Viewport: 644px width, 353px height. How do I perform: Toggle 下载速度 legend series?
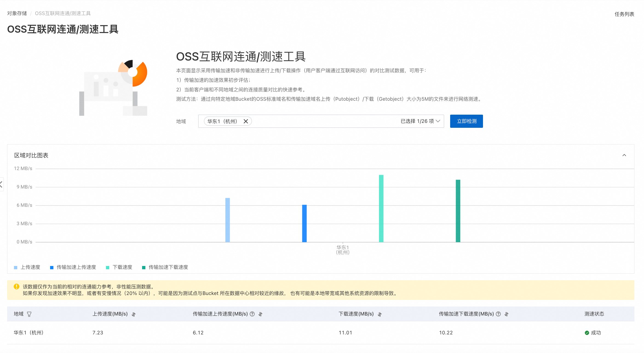pyautogui.click(x=119, y=267)
